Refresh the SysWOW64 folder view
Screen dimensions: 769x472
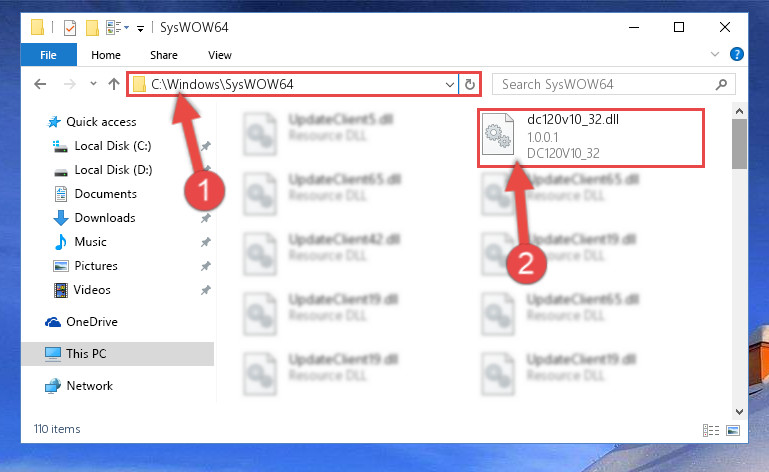click(x=469, y=84)
